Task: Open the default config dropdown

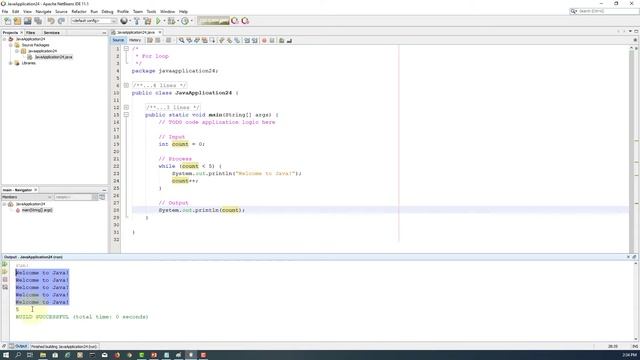Action: coord(94,21)
